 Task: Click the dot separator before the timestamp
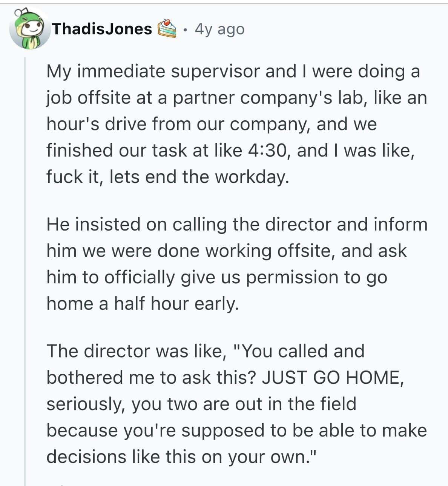click(185, 29)
